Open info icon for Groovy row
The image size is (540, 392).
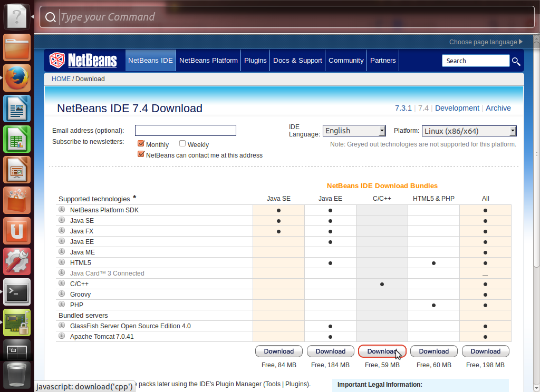tap(62, 293)
